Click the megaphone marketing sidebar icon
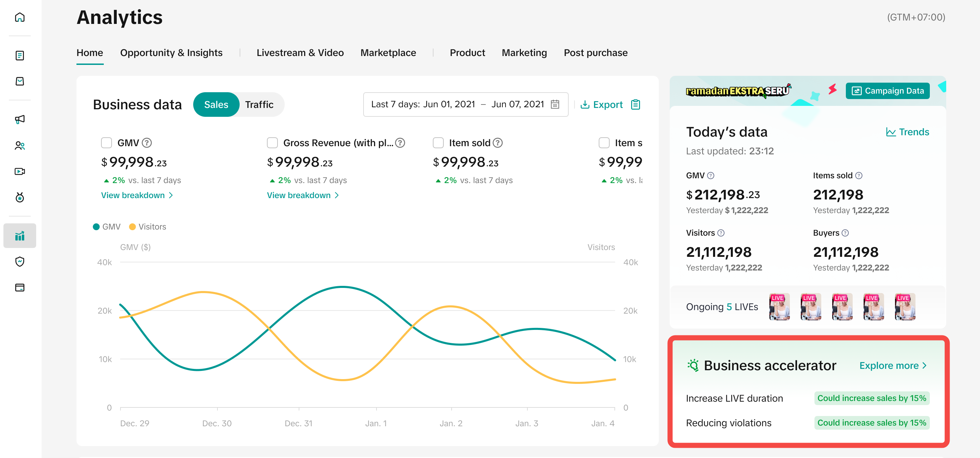The image size is (980, 458). click(20, 119)
